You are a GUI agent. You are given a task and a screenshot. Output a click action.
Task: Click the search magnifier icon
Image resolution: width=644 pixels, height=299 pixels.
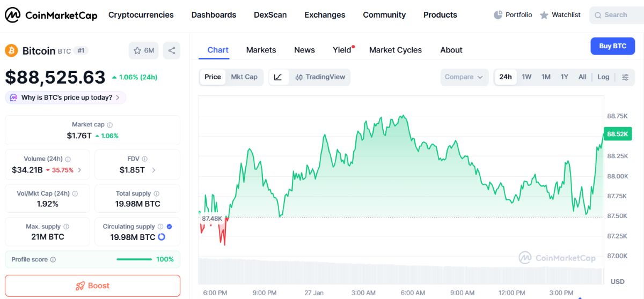coord(598,15)
